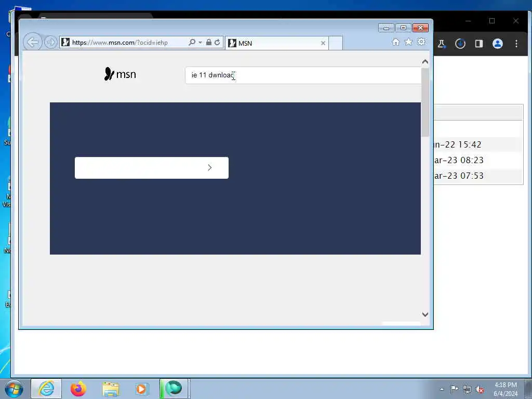Image resolution: width=532 pixels, height=399 pixels.
Task: Click the scroll down arrow on the MSN page
Action: click(425, 314)
